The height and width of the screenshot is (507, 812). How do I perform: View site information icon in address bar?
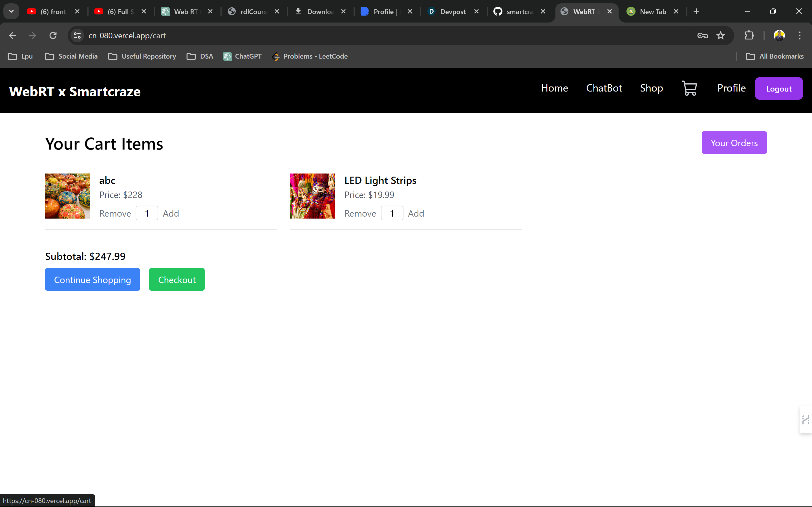(x=77, y=35)
